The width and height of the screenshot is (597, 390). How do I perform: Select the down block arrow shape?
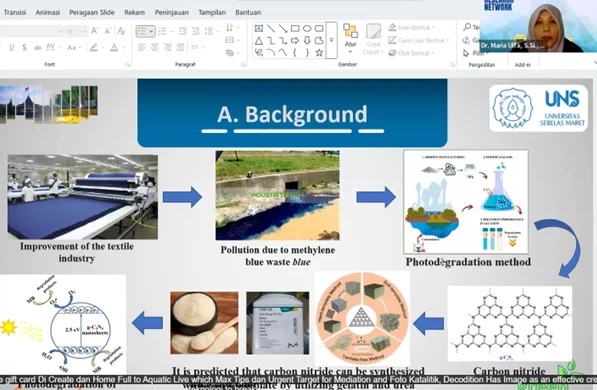click(307, 40)
